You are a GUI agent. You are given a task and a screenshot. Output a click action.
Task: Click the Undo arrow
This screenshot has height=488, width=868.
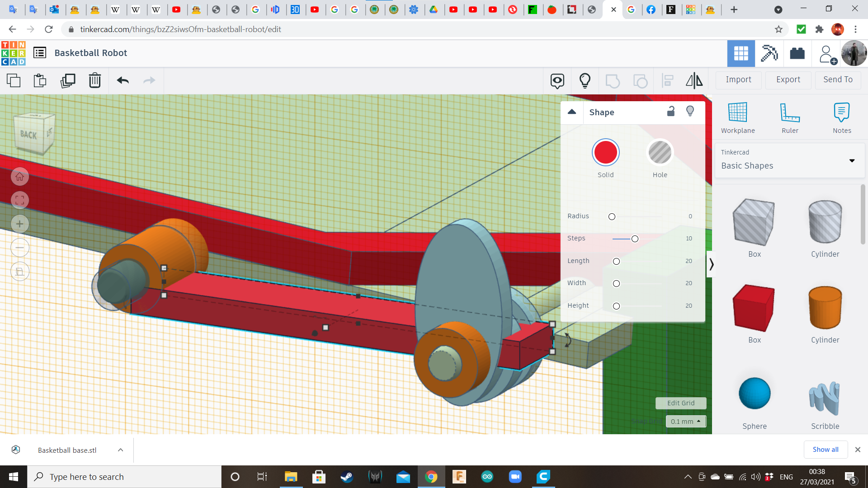(123, 80)
